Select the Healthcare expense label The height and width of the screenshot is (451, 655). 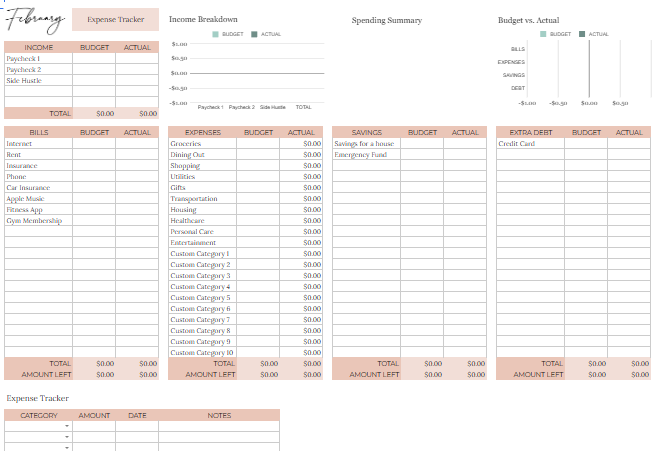[187, 221]
